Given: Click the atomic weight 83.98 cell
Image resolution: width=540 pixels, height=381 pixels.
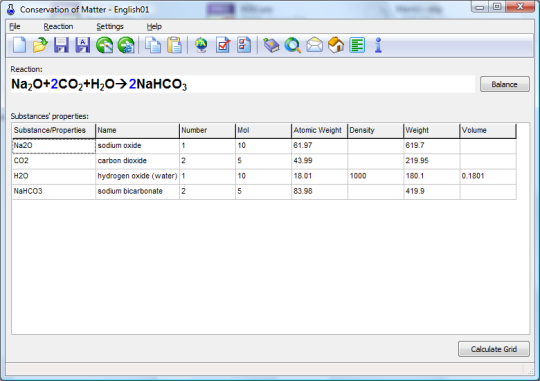Looking at the screenshot, I should pyautogui.click(x=320, y=191).
